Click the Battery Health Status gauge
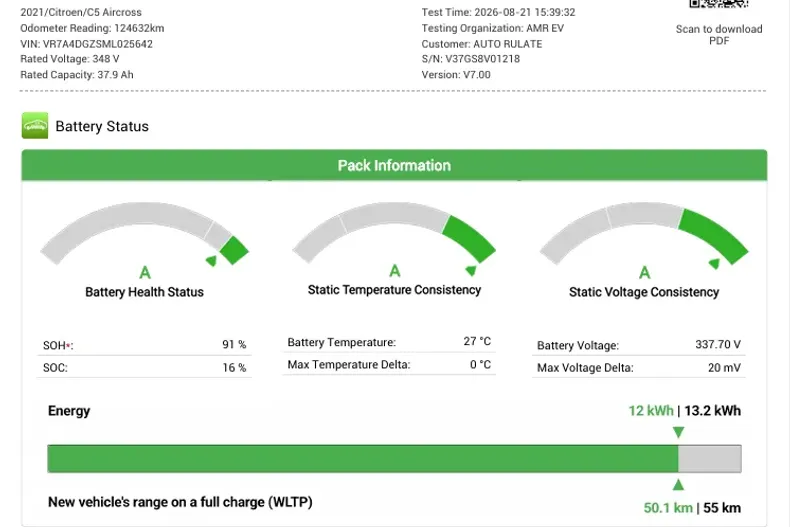 click(145, 234)
